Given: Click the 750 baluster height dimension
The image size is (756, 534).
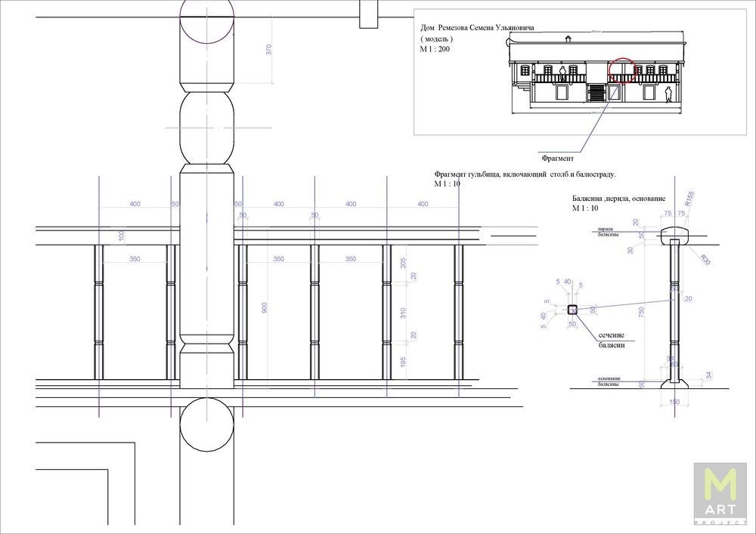Looking at the screenshot, I should point(641,313).
